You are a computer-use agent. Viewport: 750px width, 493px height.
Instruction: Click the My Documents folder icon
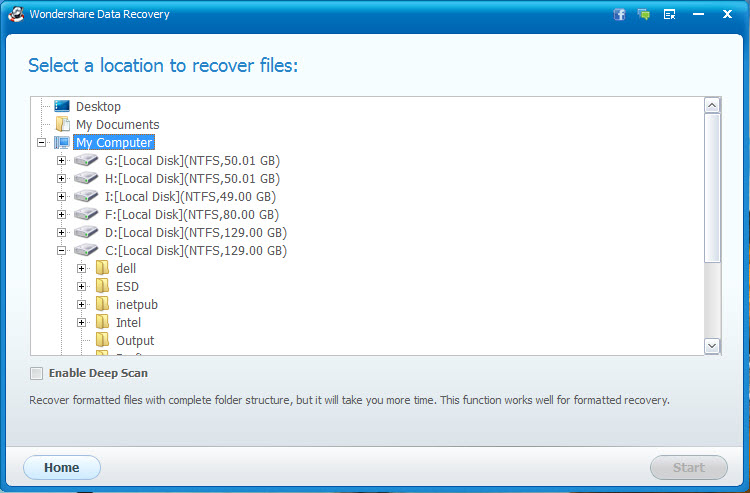62,124
